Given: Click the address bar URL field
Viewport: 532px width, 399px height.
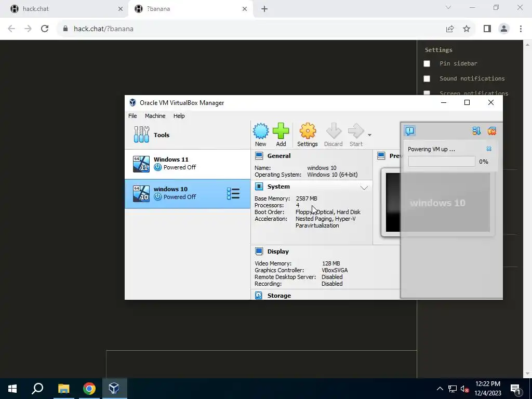Looking at the screenshot, I should 251,29.
